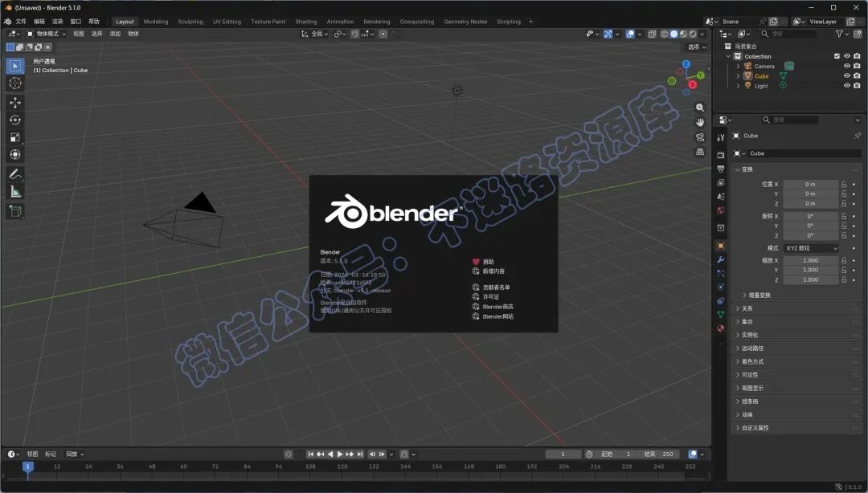Switch perspective/orthographic grid icon
Viewport: 868px width, 493px height.
(x=700, y=152)
